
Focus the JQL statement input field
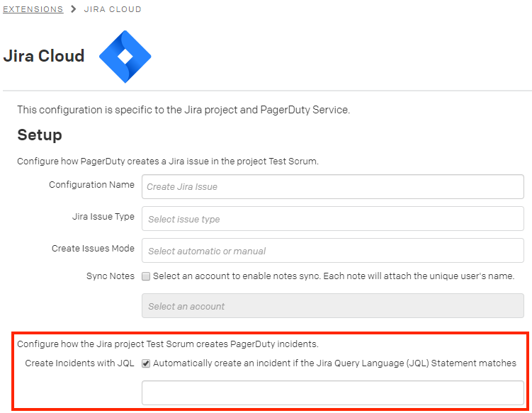pyautogui.click(x=333, y=392)
